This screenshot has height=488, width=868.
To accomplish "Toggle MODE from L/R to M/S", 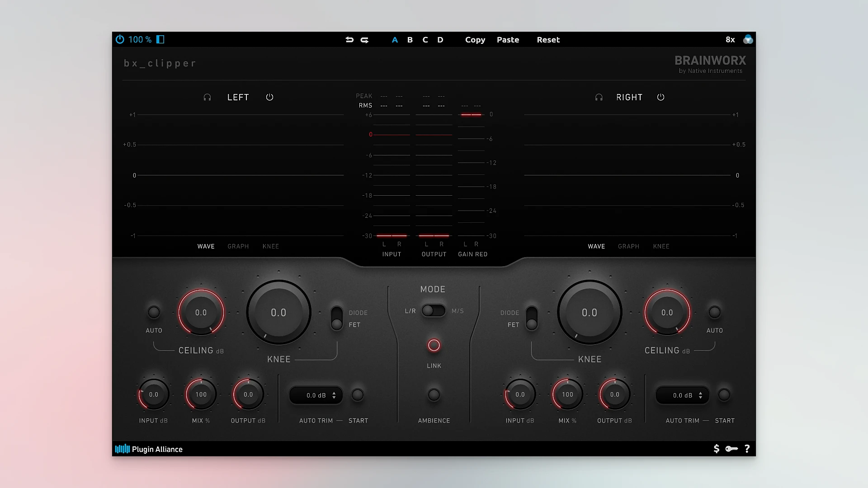I will (434, 311).
